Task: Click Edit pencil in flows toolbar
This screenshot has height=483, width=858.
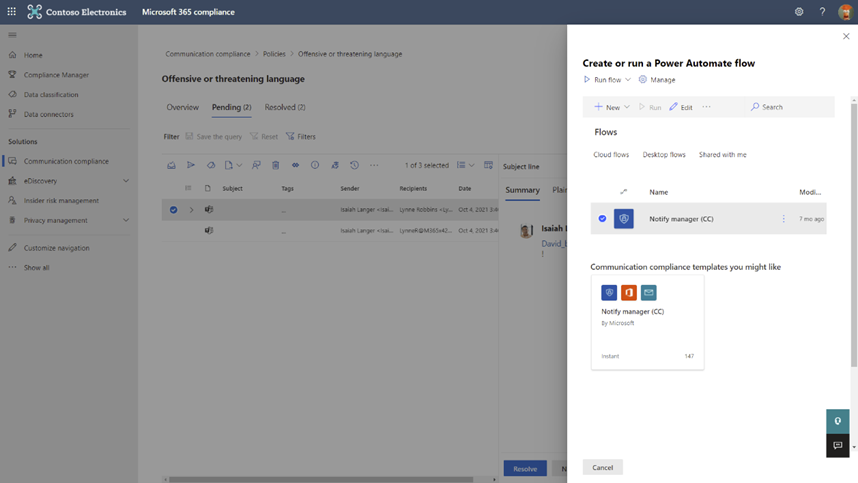Action: 681,107
